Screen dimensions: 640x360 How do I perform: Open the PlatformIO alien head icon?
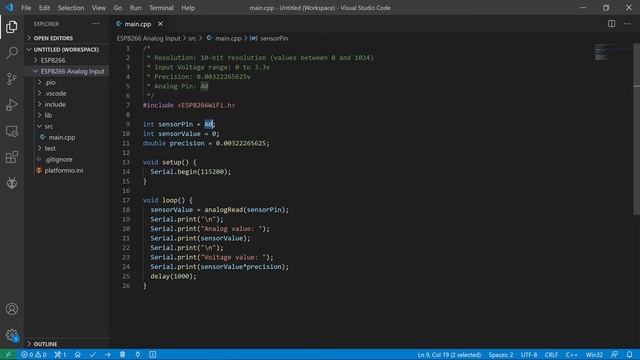[12, 183]
